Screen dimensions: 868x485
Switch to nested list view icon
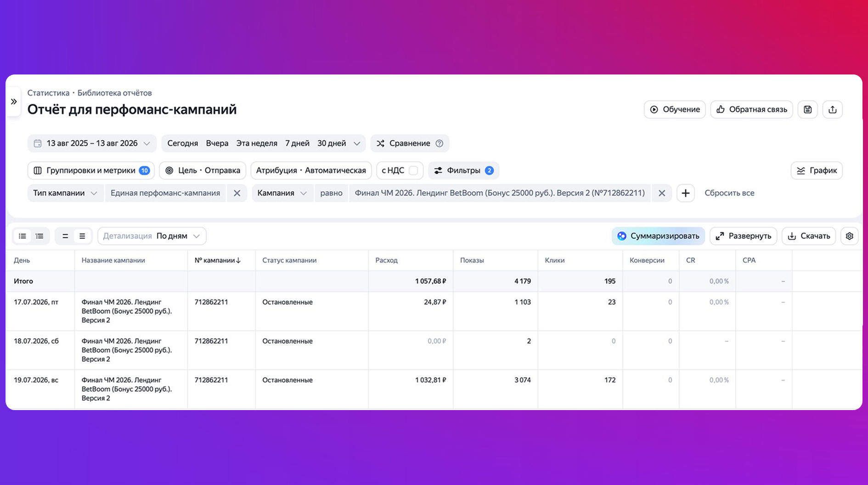[39, 236]
